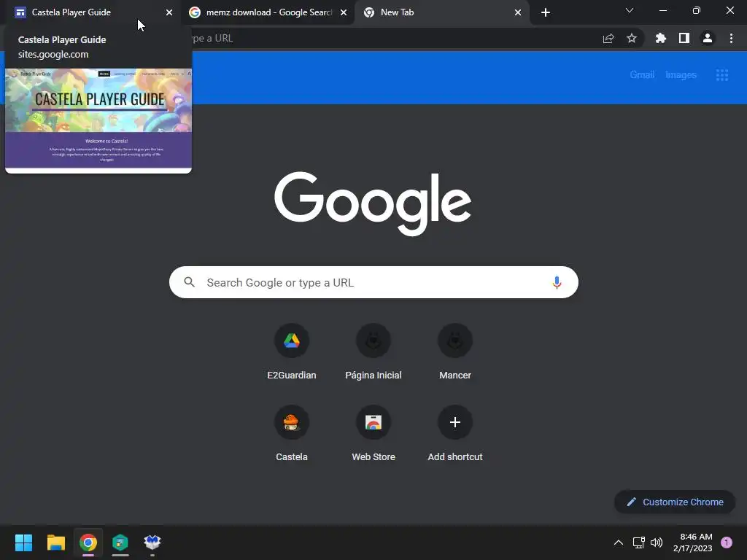This screenshot has width=747, height=560.
Task: Open a new tab with the plus button
Action: 546,13
